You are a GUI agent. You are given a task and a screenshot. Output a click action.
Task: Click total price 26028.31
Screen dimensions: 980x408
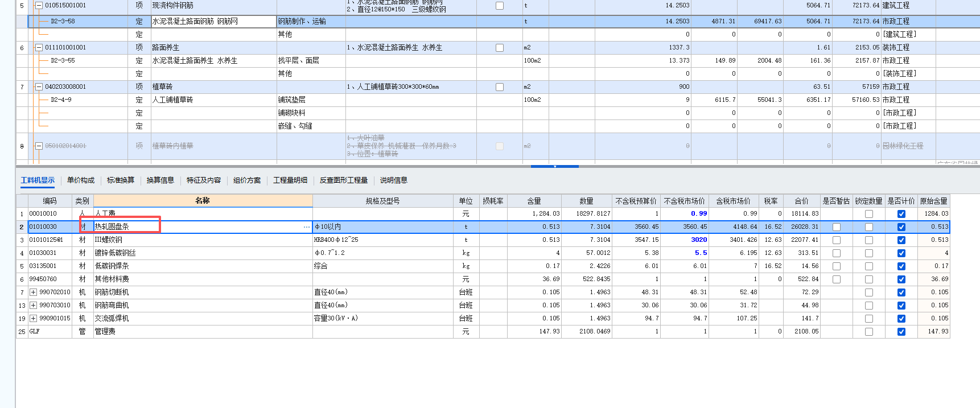pos(802,227)
